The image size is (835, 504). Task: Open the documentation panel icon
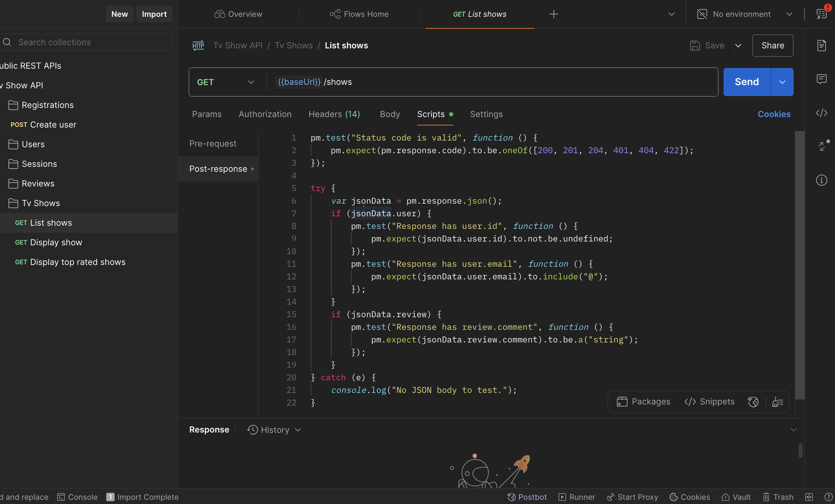(x=821, y=46)
